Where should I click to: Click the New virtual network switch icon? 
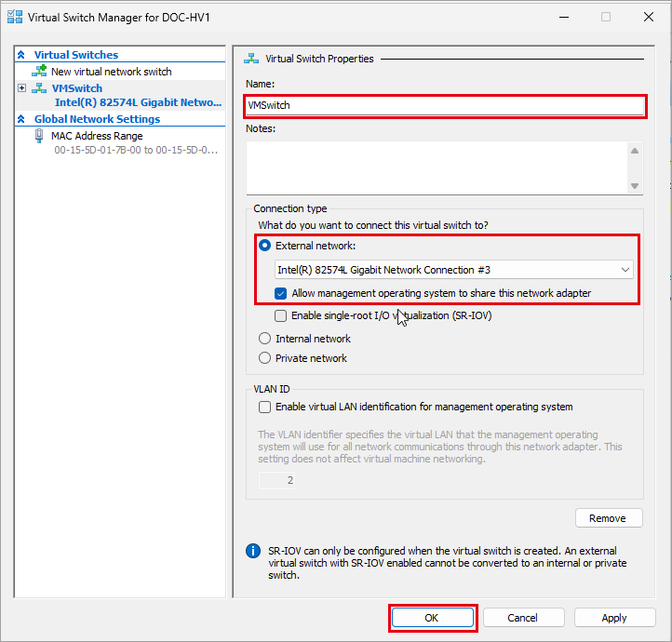click(x=39, y=71)
